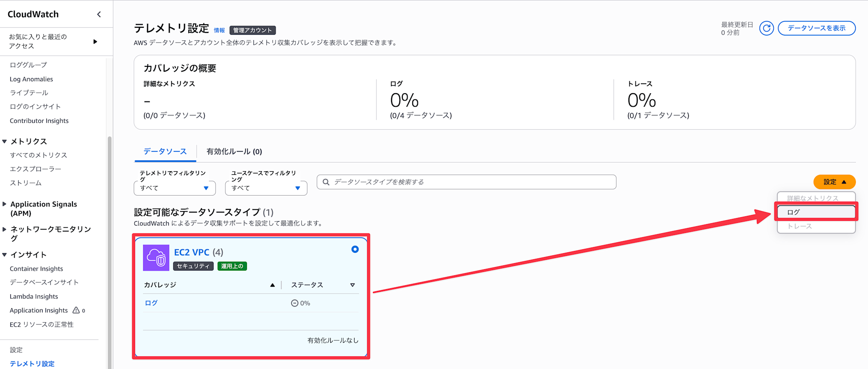Sort by カバレッジ column ascending arrow
Image resolution: width=868 pixels, height=369 pixels.
273,285
